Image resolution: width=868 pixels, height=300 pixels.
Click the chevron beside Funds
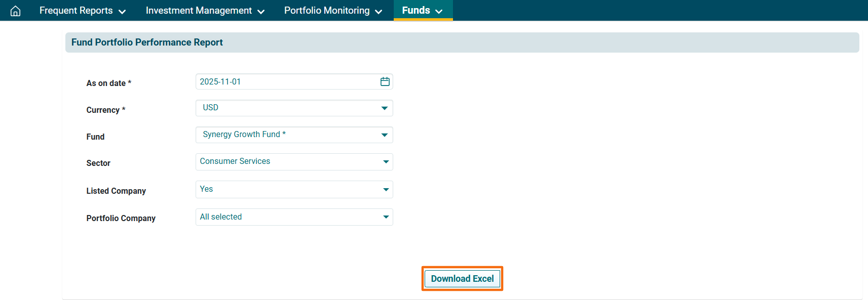[439, 12]
